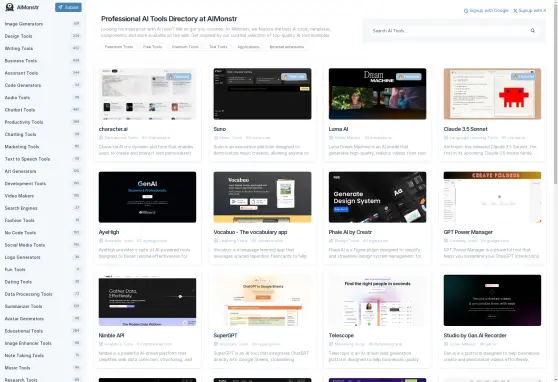
Task: Open Social Media Tools category in sidebar
Action: 42,245
